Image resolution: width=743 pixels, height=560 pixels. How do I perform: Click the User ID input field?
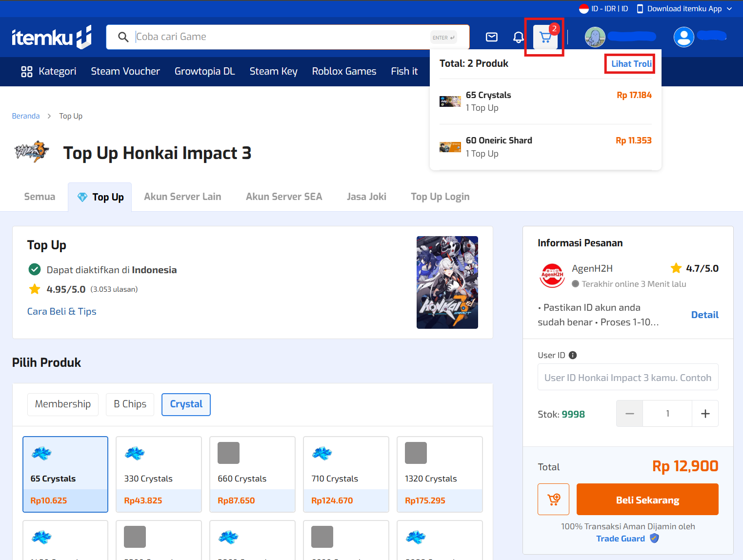point(627,378)
